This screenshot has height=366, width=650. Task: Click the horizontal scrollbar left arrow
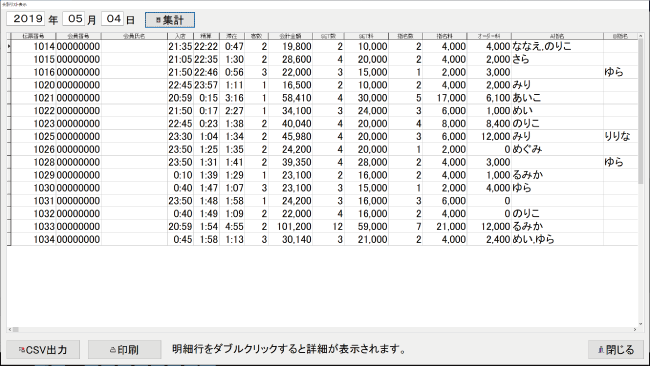tap(10, 330)
